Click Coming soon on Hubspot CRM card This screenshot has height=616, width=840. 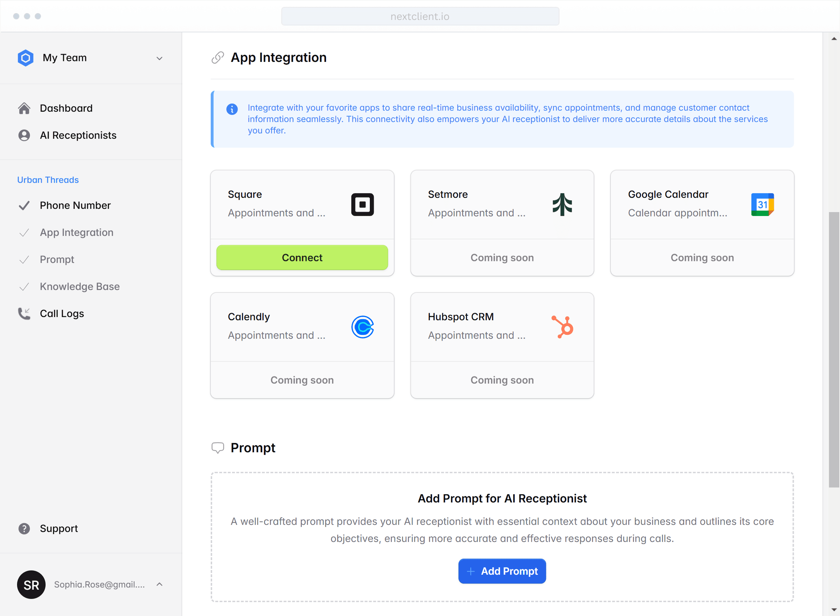coord(502,380)
